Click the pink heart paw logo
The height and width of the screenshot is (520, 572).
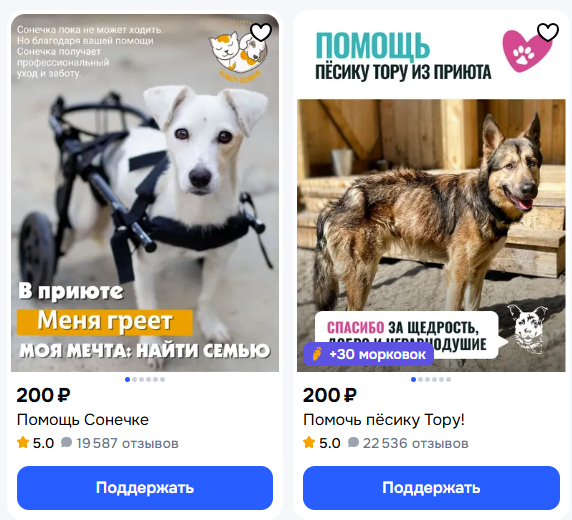click(526, 51)
